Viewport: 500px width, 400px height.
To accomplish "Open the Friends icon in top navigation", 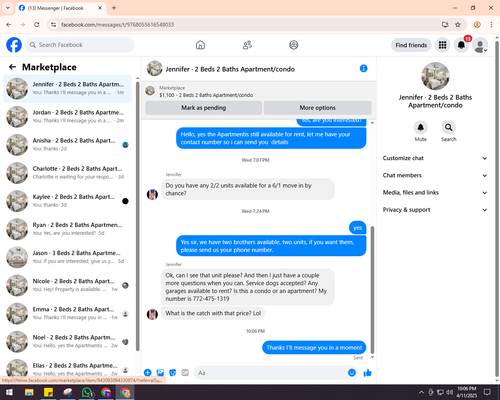I will pos(247,45).
